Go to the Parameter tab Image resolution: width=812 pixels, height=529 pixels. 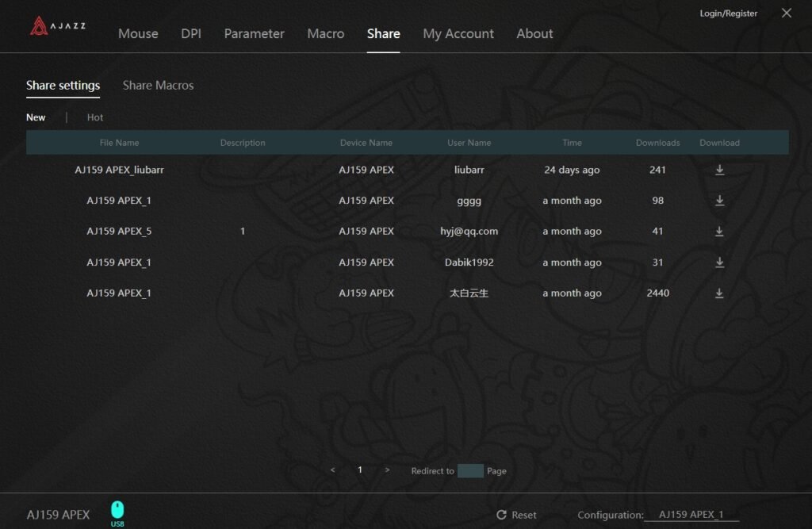coord(255,33)
